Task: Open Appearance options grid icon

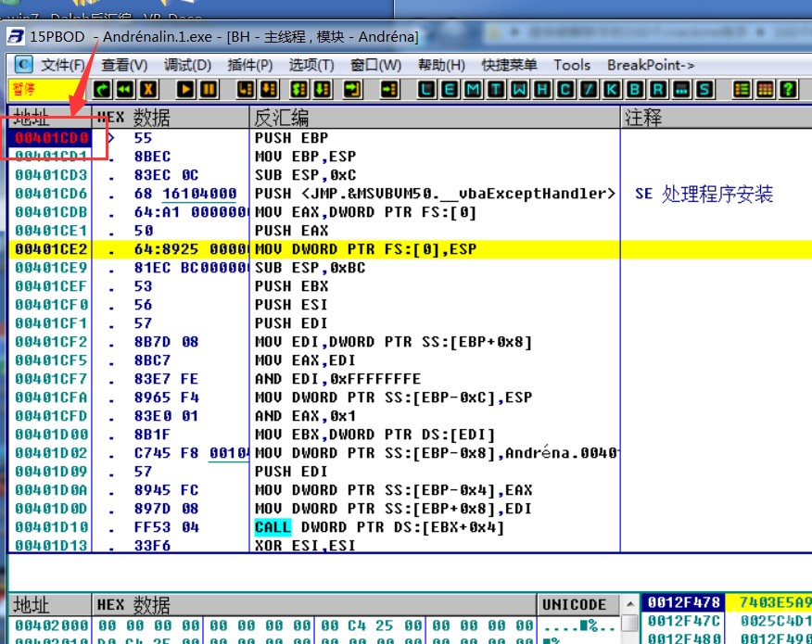Action: tap(765, 90)
